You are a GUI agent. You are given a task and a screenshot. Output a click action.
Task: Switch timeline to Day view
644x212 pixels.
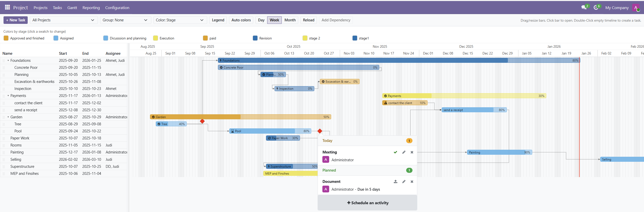pyautogui.click(x=261, y=20)
